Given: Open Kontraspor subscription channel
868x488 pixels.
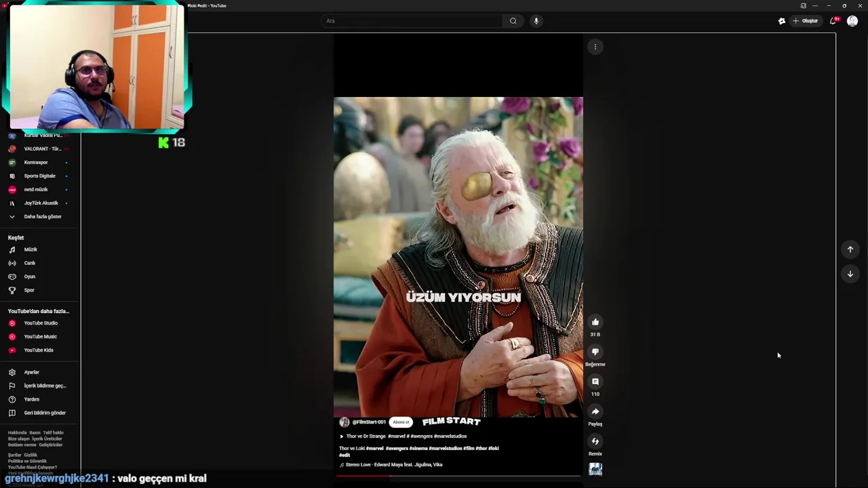Looking at the screenshot, I should point(40,163).
